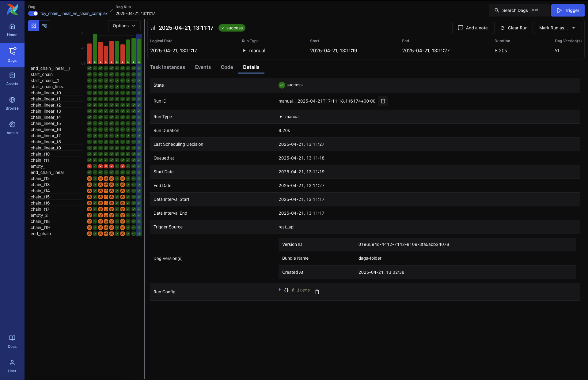Image resolution: width=588 pixels, height=380 pixels.
Task: Open the Browse menu in sidebar
Action: coord(12,103)
